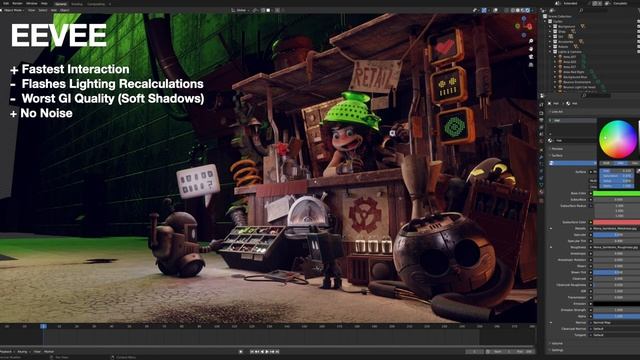The image size is (640, 360).
Task: Click the red Subsurface Color swatch
Action: 616,222
